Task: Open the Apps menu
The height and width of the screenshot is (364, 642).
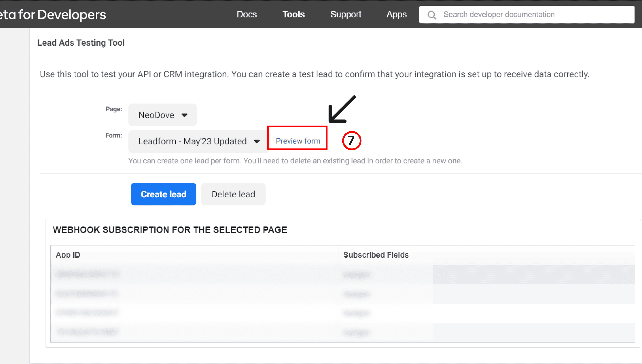Action: [x=396, y=14]
